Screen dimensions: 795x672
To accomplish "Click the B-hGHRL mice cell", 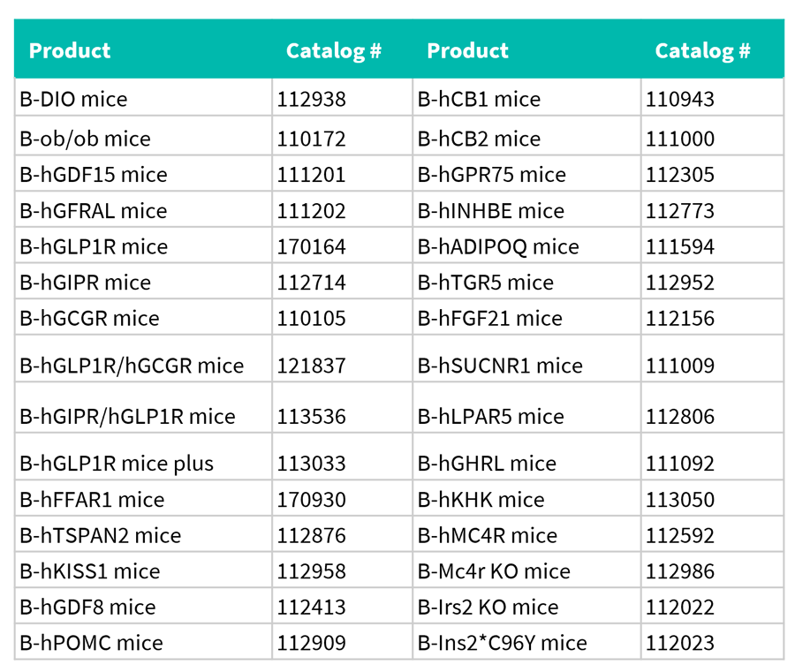I will point(526,457).
